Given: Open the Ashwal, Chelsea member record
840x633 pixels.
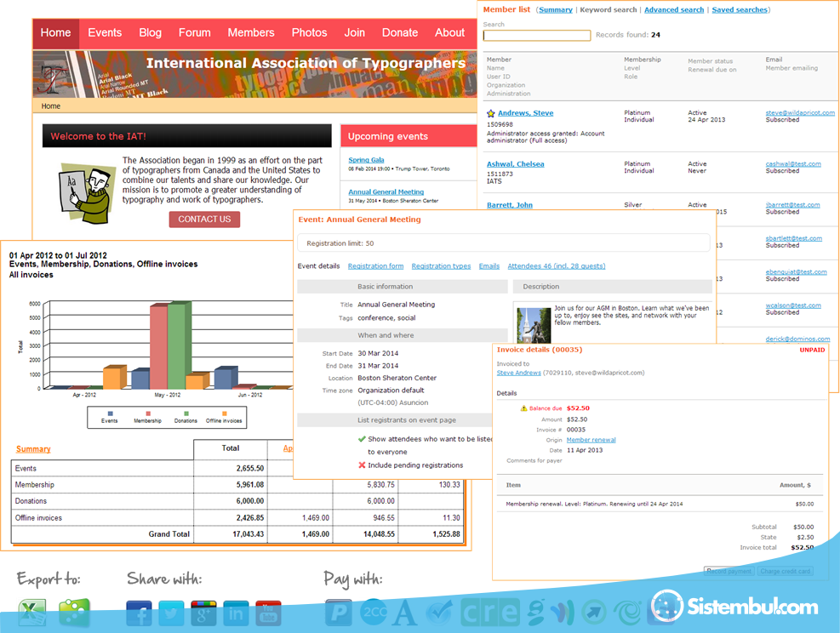Looking at the screenshot, I should 516,164.
